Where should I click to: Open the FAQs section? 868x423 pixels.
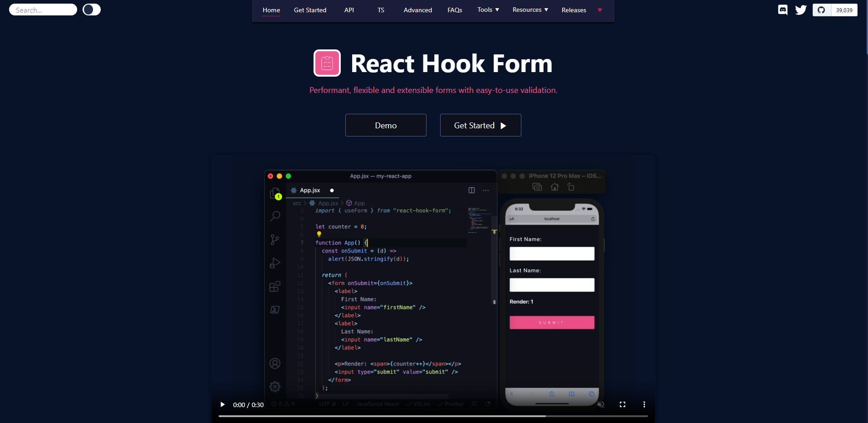point(454,10)
